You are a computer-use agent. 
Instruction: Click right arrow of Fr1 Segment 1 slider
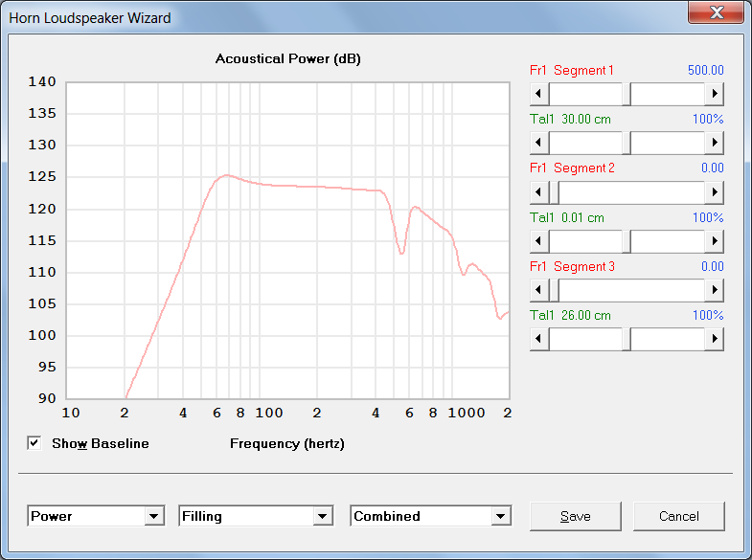tap(714, 94)
